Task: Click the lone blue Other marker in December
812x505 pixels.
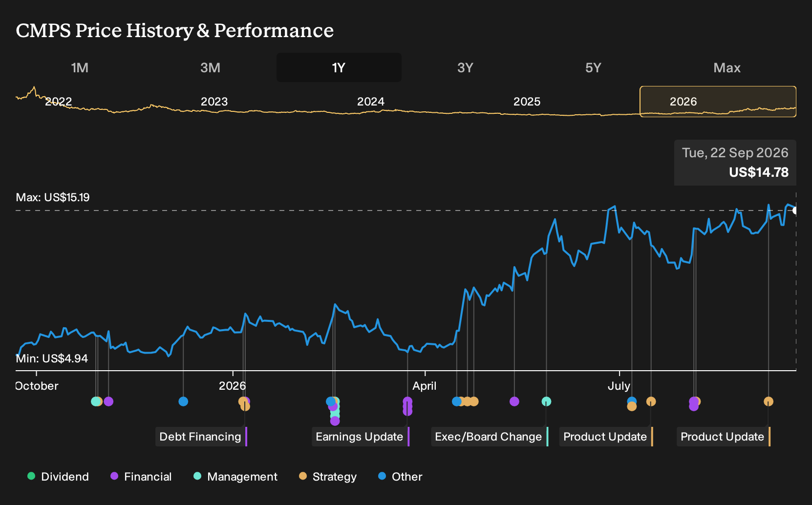Action: click(x=183, y=401)
